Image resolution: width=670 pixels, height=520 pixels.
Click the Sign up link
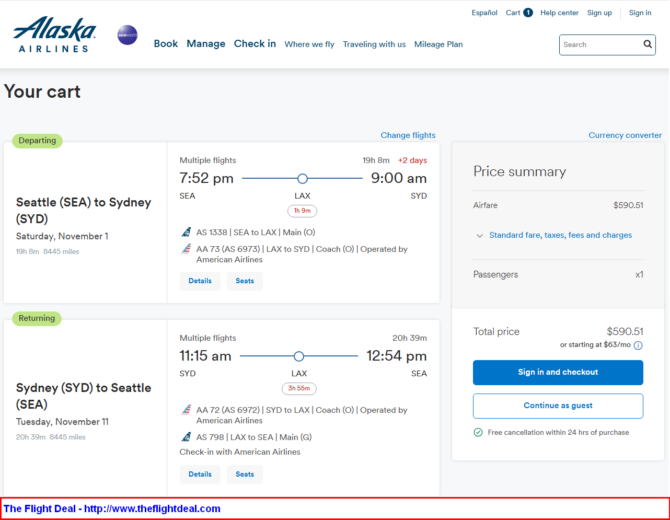(x=599, y=13)
